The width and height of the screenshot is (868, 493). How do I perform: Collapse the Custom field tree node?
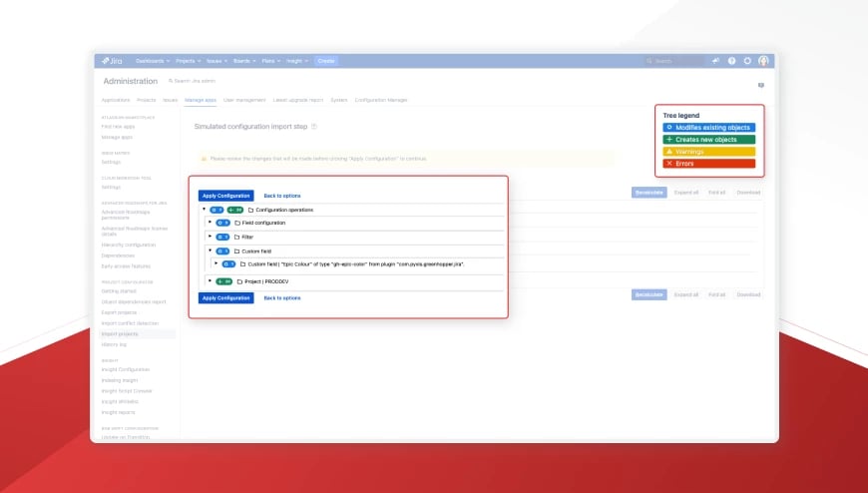coord(210,250)
